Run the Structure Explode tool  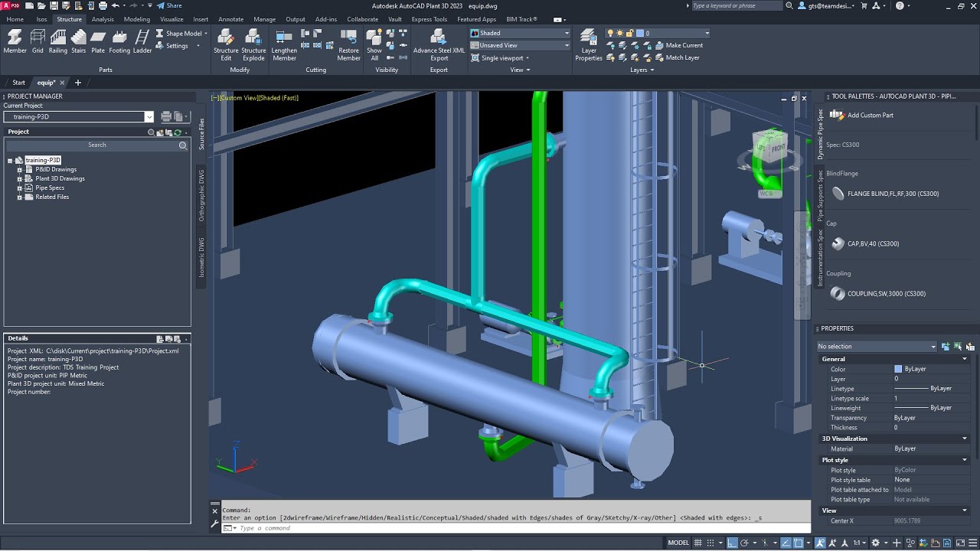pyautogui.click(x=253, y=44)
